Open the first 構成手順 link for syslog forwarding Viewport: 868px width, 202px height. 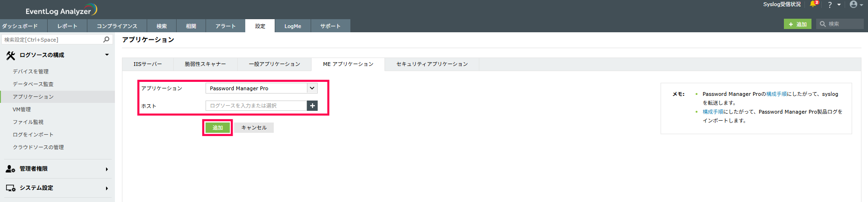point(776,94)
